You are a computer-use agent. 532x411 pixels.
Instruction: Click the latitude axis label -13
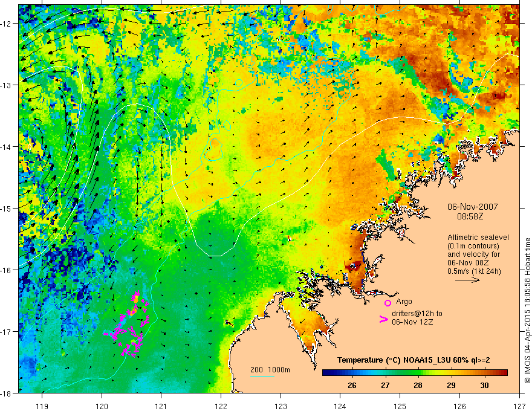click(7, 85)
